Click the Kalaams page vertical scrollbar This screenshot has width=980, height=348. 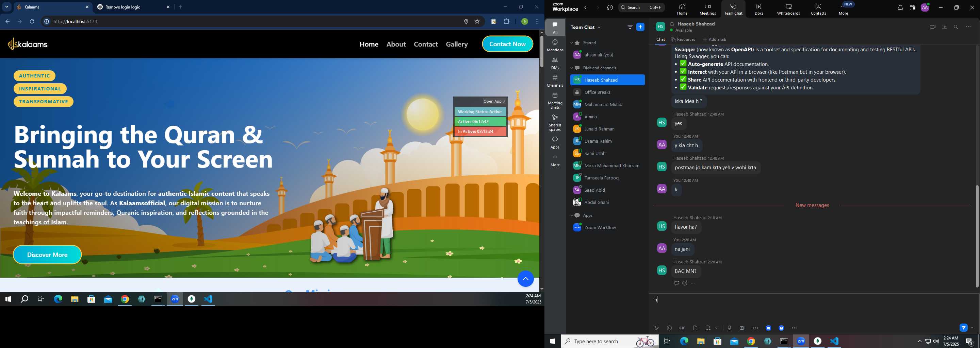pyautogui.click(x=541, y=51)
